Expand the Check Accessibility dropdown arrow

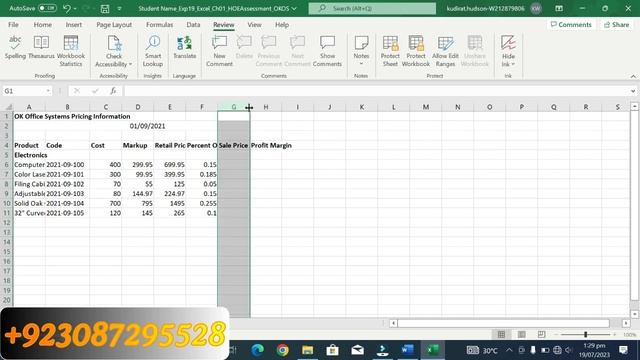click(130, 64)
